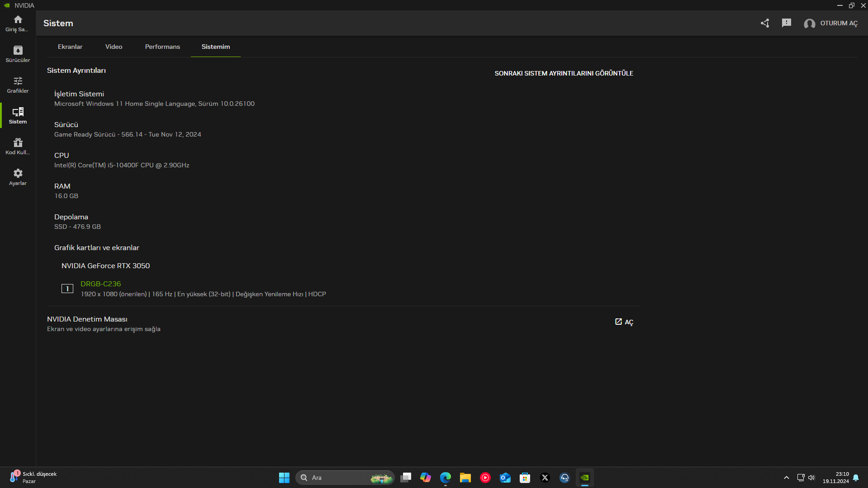Click the NVIDIA app taskbar icon
This screenshot has height=488, width=868.
tap(585, 478)
